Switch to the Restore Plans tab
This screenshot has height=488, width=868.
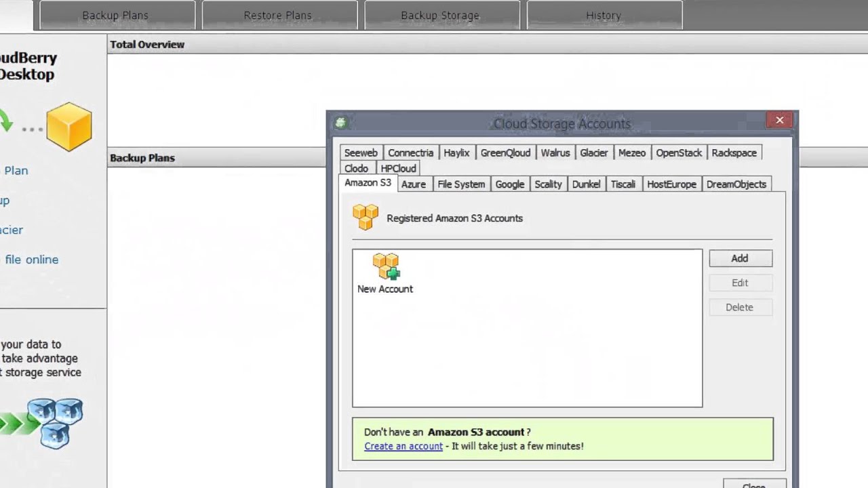pos(278,15)
